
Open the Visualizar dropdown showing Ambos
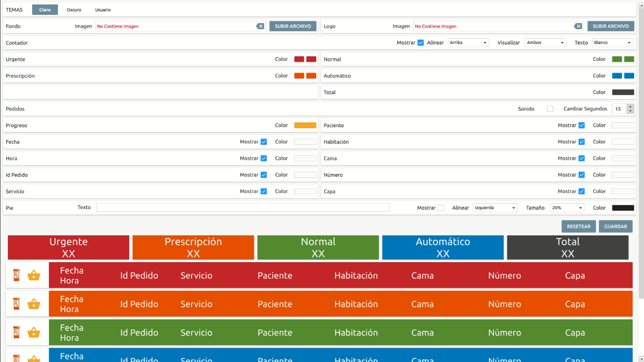click(545, 43)
